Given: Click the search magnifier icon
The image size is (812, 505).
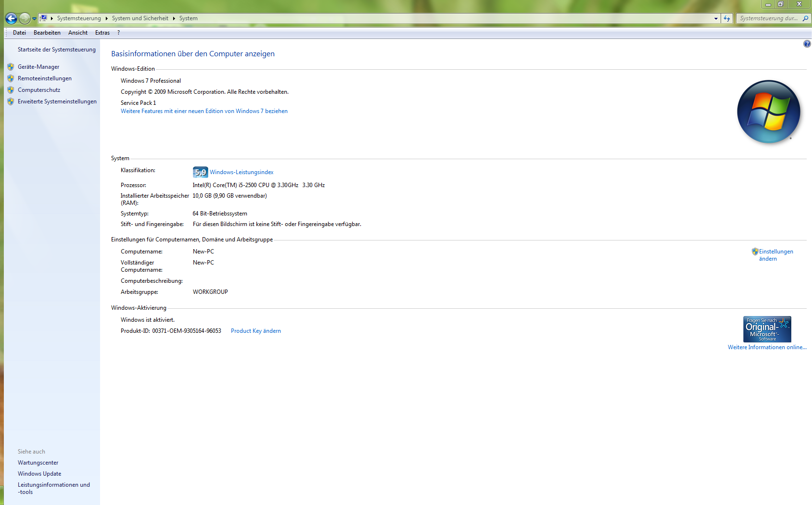Looking at the screenshot, I should (805, 18).
